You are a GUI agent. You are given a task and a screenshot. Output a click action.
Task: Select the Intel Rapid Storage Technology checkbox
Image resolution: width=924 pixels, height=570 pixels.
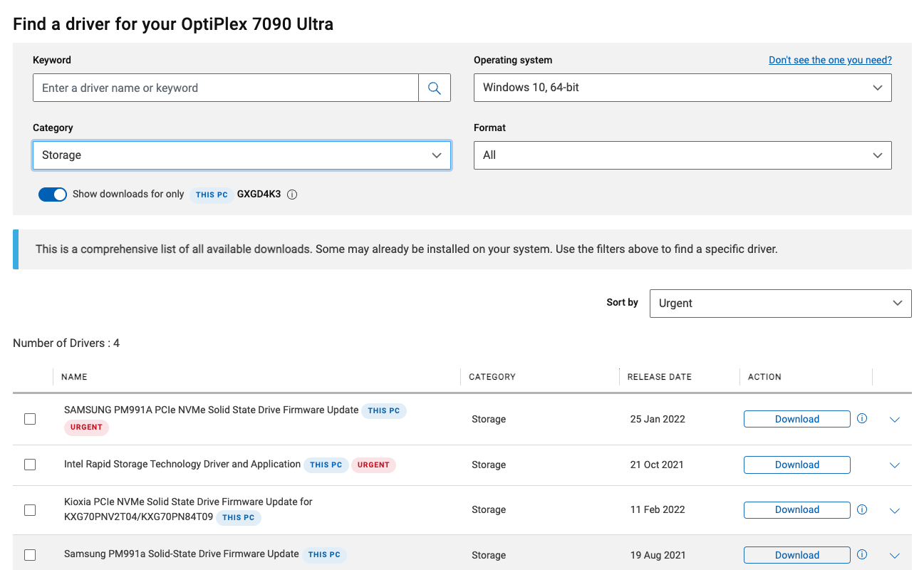30,465
